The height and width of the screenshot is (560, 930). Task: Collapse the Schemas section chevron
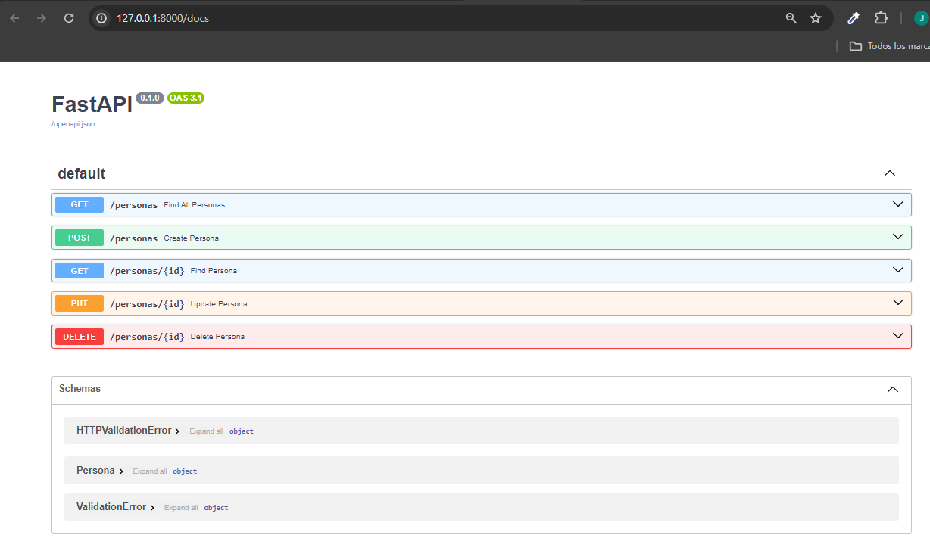[x=893, y=390]
